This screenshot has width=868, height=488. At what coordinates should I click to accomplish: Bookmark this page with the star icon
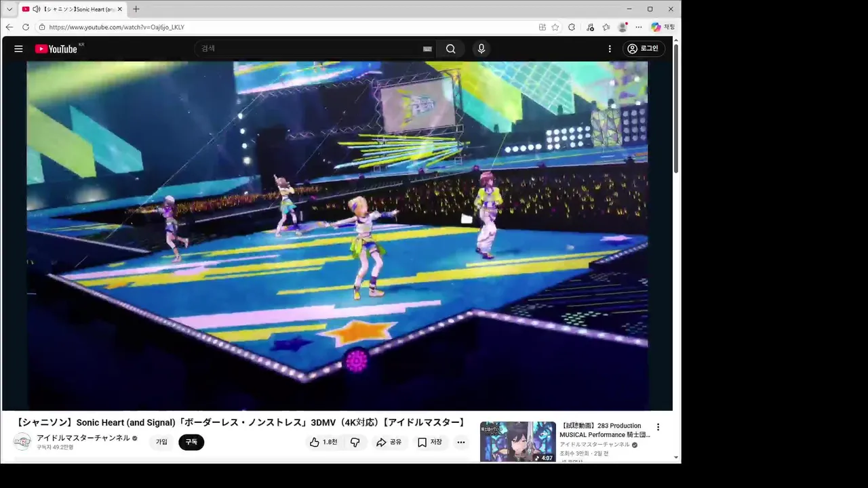tap(555, 27)
